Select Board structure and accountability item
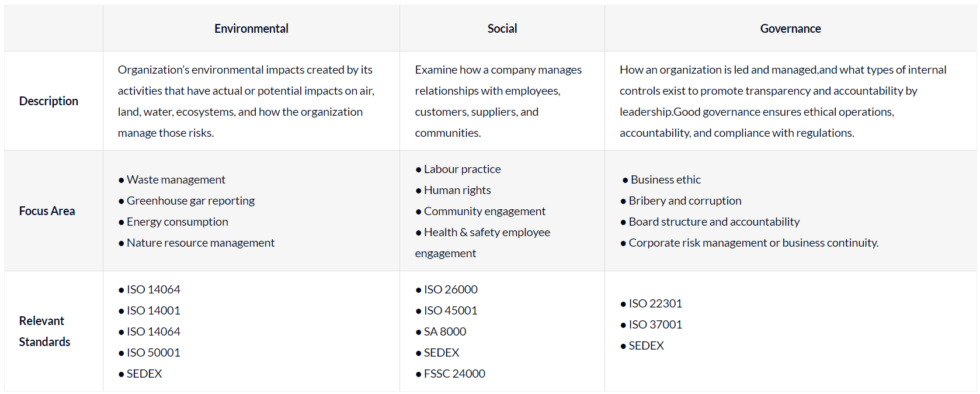Viewport: 980px width, 394px height. 714,222
